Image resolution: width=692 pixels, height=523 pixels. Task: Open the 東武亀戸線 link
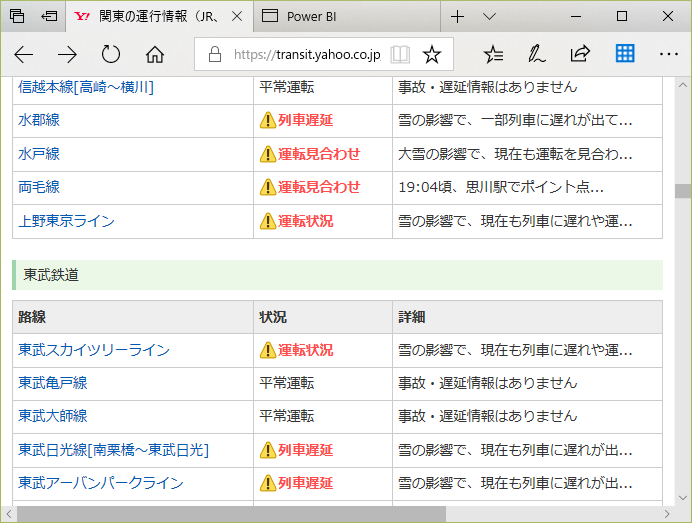click(53, 383)
